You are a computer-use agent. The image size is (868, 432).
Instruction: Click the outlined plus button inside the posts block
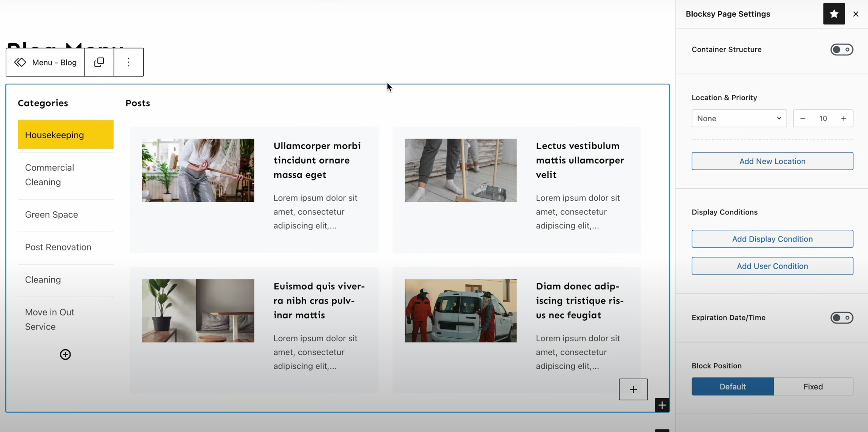[633, 389]
